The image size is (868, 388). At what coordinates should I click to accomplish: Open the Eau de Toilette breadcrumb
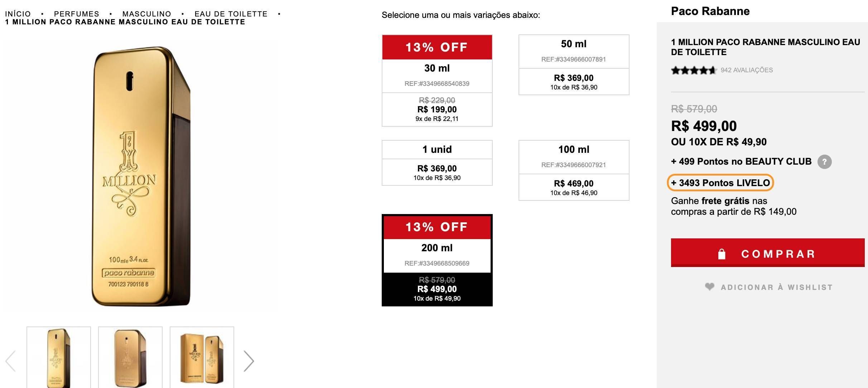click(x=231, y=14)
